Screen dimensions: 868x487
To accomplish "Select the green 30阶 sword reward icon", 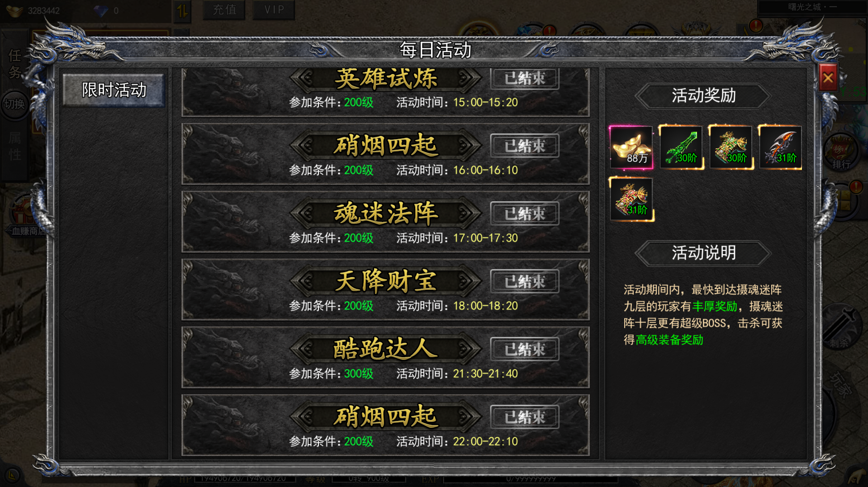I will [x=681, y=147].
